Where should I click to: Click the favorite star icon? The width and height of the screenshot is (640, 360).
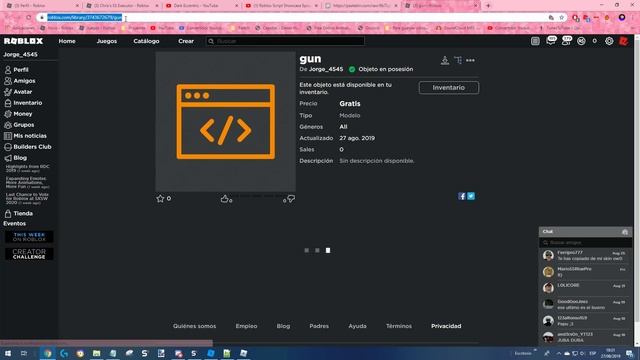point(160,199)
